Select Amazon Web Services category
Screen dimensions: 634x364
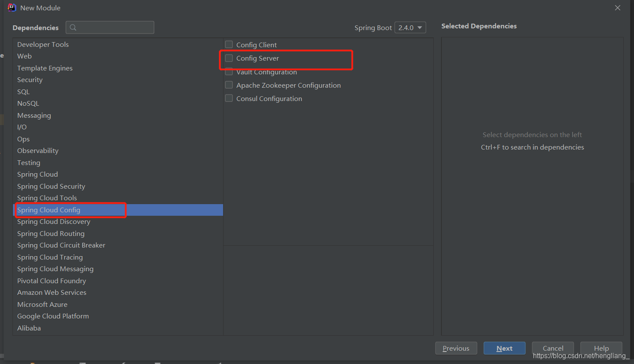coord(118,292)
